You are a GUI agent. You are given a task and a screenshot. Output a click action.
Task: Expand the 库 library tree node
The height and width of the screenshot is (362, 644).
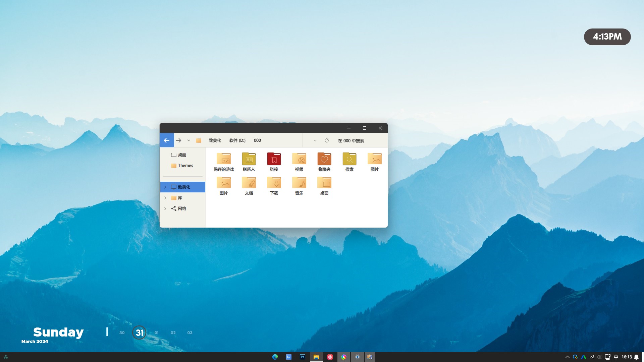pyautogui.click(x=165, y=198)
